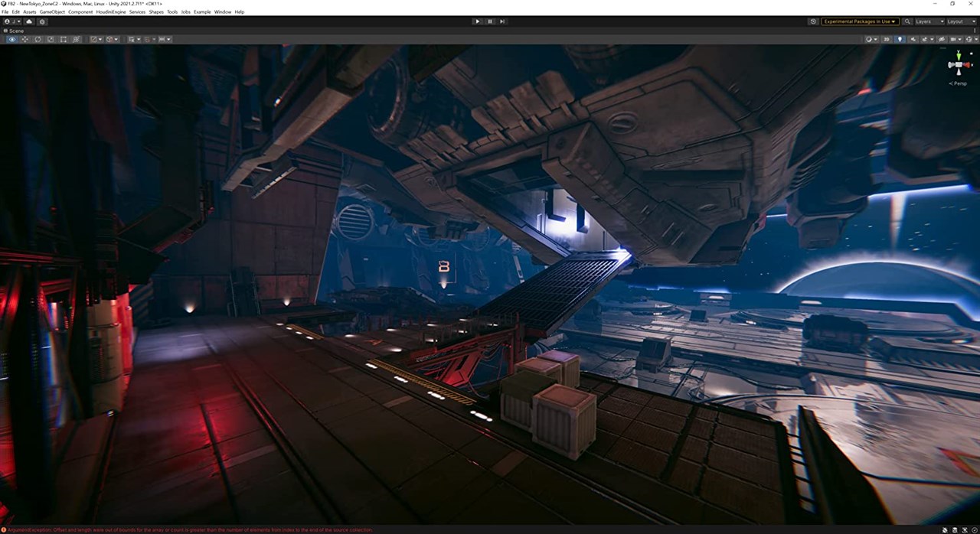
Task: Click the search magnifier icon
Action: point(907,21)
